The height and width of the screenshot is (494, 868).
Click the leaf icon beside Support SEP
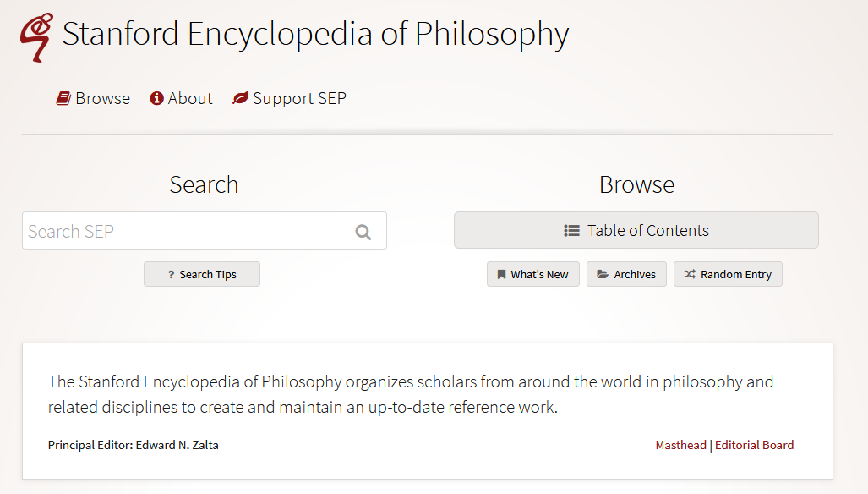[x=240, y=98]
